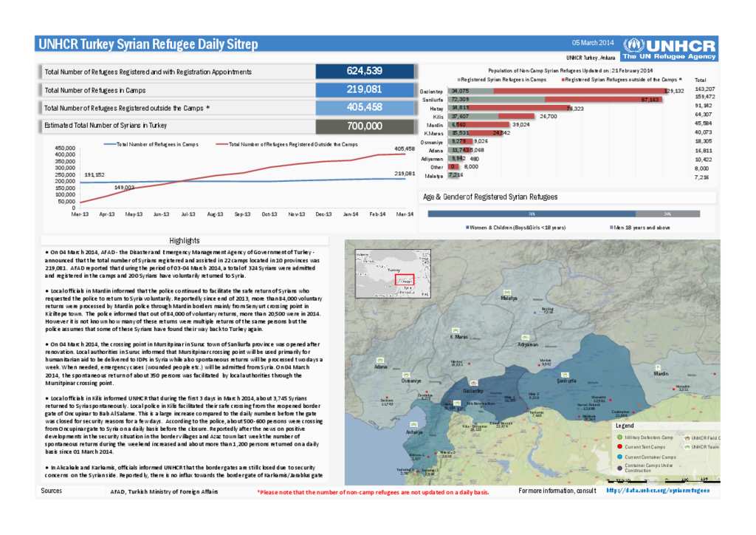Click the UNHCR Team legend symbol
This screenshot has height=535, width=756.
click(688, 447)
